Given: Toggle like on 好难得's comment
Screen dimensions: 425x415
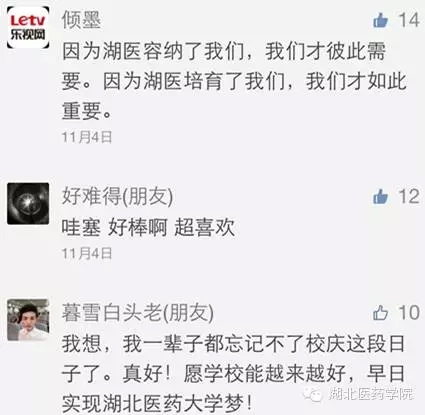Looking at the screenshot, I should [380, 196].
